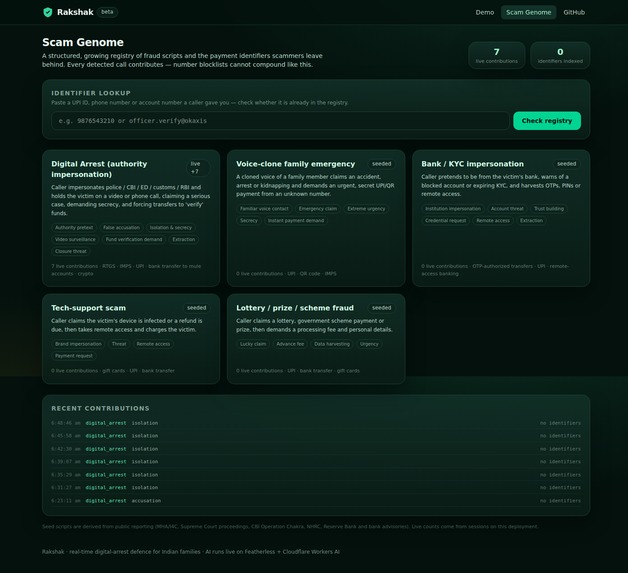Image resolution: width=628 pixels, height=573 pixels.
Task: Select the Lucky claim tag
Action: click(253, 344)
